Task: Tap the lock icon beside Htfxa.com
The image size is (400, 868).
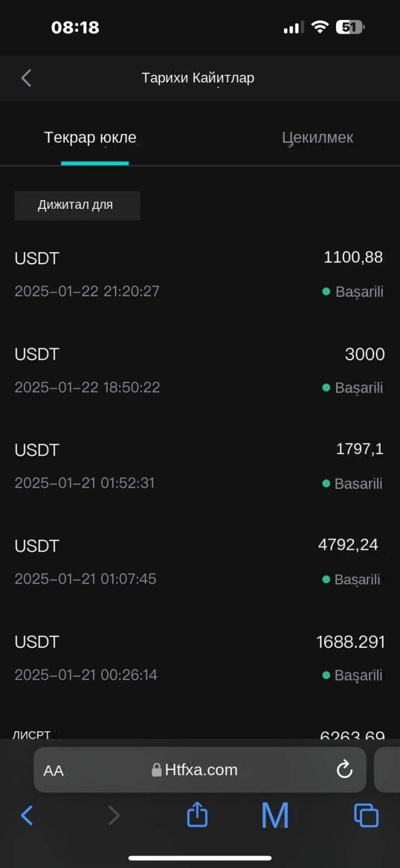Action: (x=157, y=771)
